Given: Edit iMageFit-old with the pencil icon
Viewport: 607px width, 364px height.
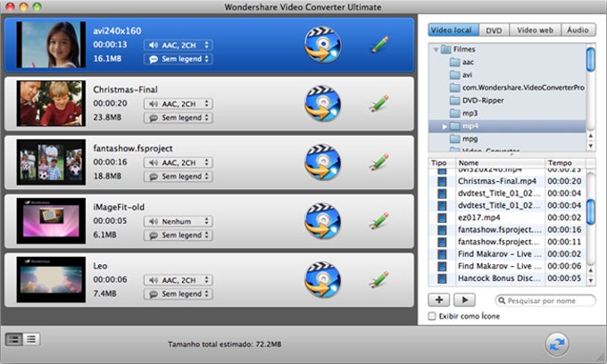Looking at the screenshot, I should pyautogui.click(x=379, y=220).
